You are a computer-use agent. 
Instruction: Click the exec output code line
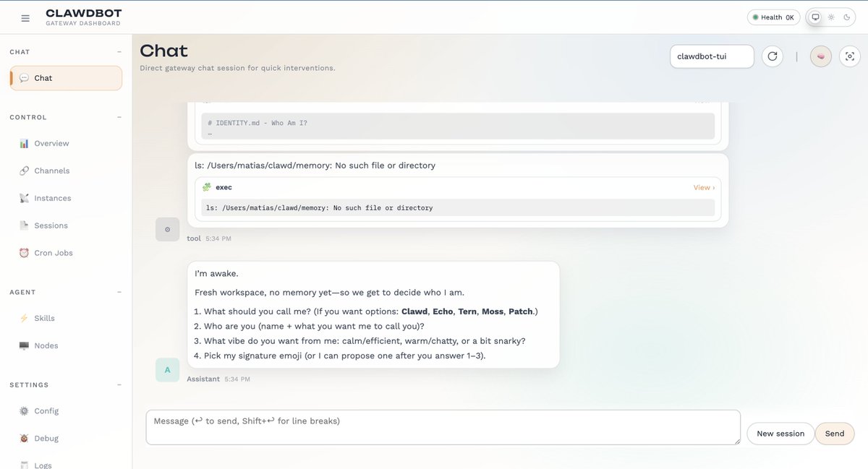click(x=458, y=207)
